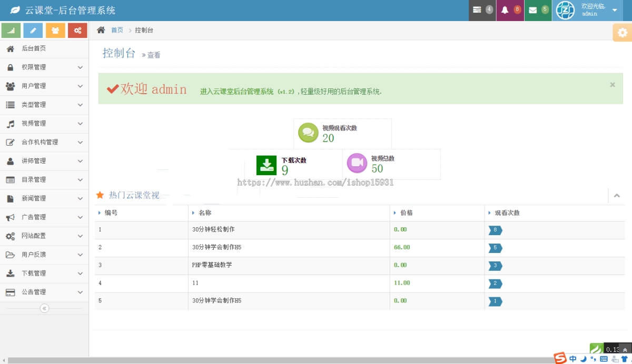632x364 pixels.
Task: Click the blue pencil shortcut button
Action: 33,31
